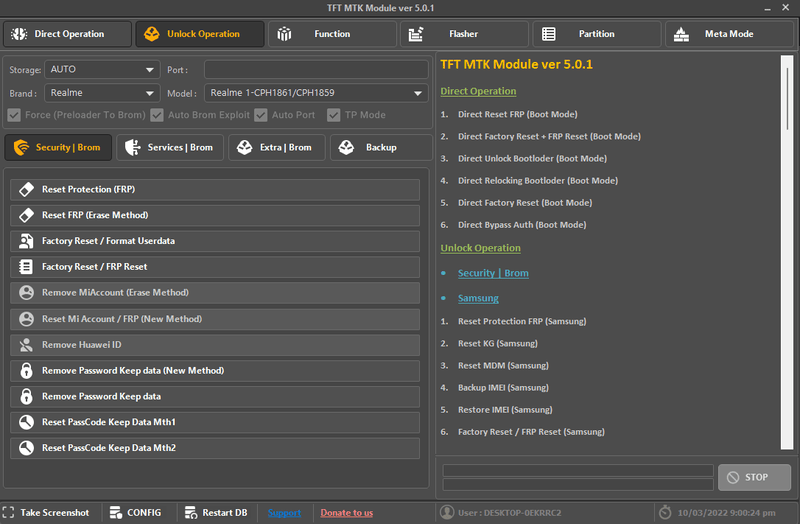Toggle the TP Mode checkbox
Screen dimensions: 800x524
pos(334,115)
